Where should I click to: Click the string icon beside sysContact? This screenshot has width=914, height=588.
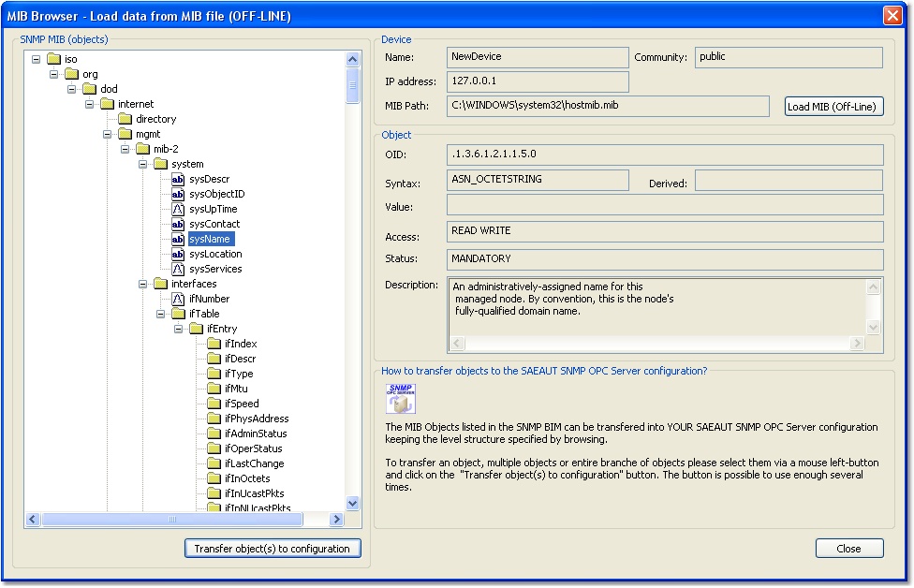(x=178, y=224)
